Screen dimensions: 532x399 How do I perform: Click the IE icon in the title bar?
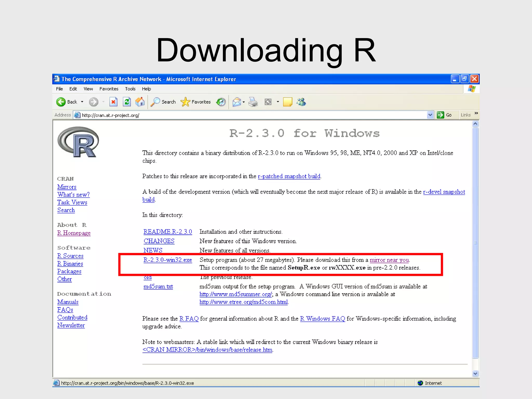(56, 79)
